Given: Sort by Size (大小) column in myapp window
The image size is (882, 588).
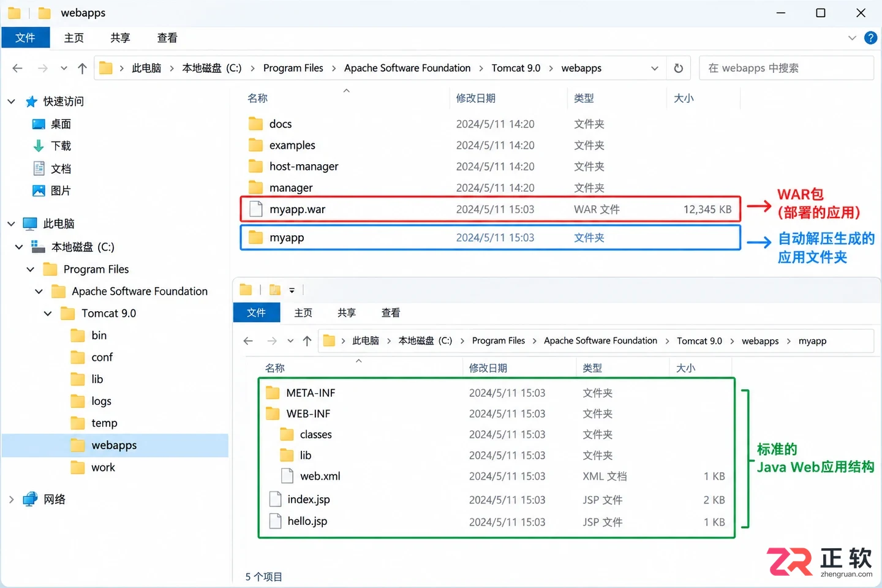Looking at the screenshot, I should tap(685, 368).
